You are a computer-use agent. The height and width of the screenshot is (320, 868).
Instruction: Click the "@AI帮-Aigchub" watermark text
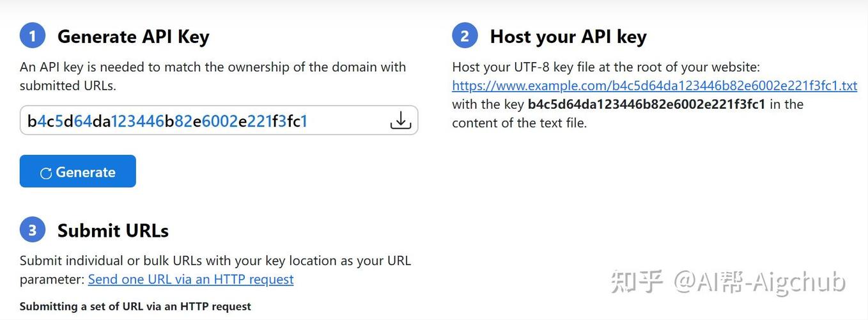click(759, 282)
